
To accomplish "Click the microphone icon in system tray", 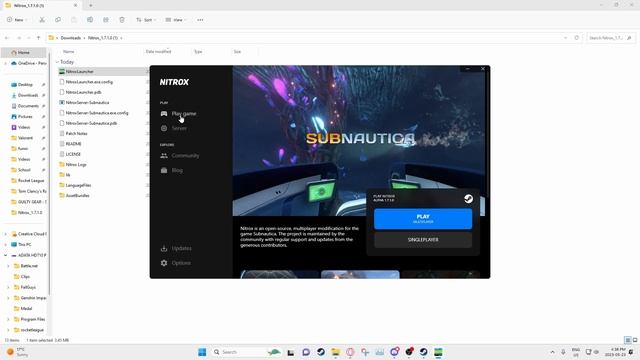I will click(x=563, y=352).
